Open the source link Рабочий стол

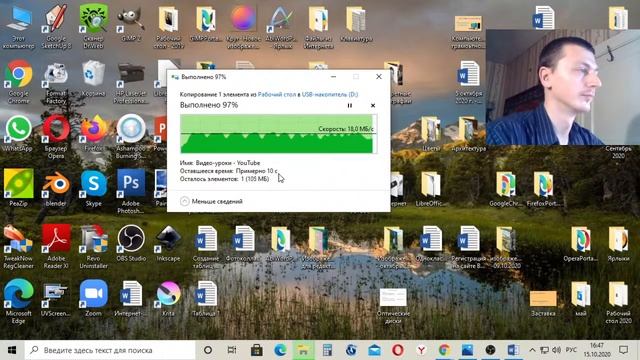pos(277,94)
